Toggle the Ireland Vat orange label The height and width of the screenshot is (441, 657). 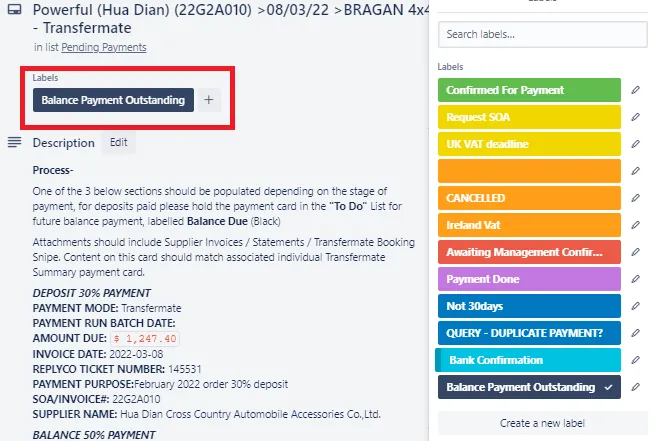coord(529,225)
